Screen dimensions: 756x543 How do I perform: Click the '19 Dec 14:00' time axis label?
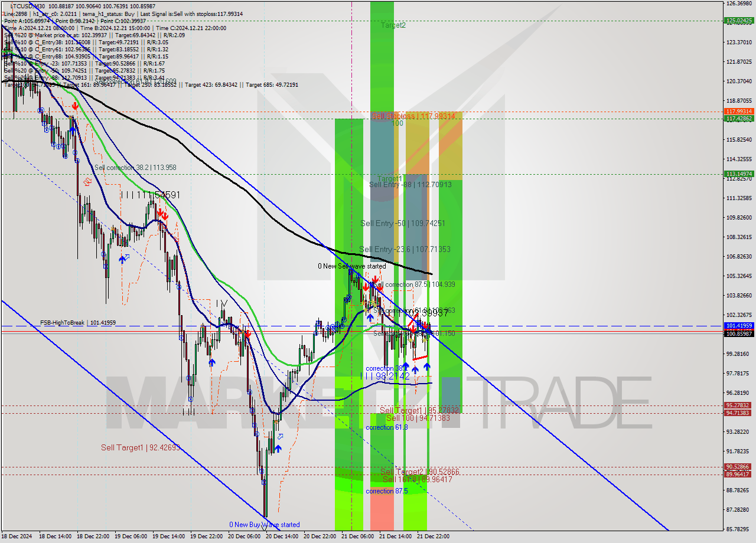(x=168, y=537)
